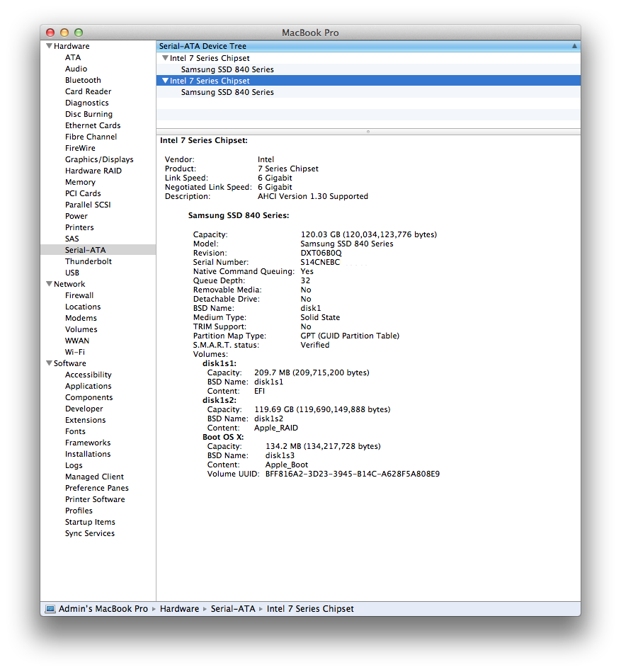Image resolution: width=621 pixels, height=672 pixels.
Task: Open the Bluetooth hardware entry
Action: 83,80
